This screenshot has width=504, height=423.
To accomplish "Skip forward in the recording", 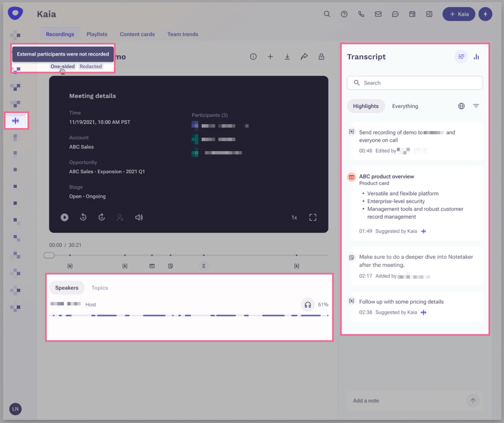I will point(101,217).
